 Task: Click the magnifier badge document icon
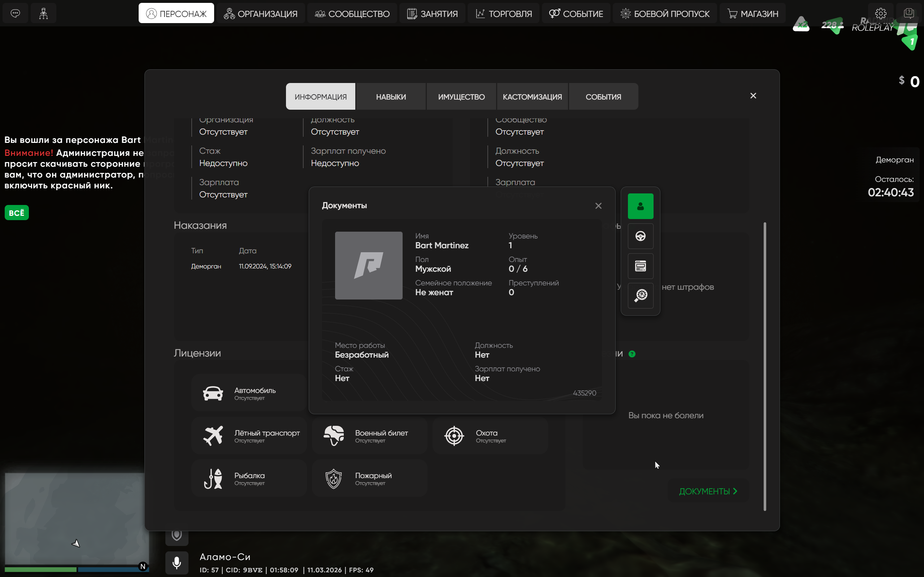pyautogui.click(x=640, y=296)
